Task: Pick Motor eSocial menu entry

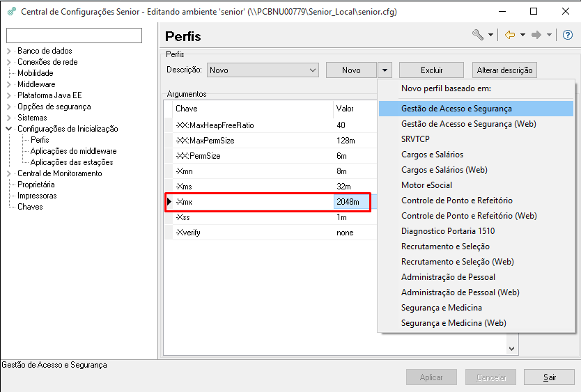Action: point(426,185)
